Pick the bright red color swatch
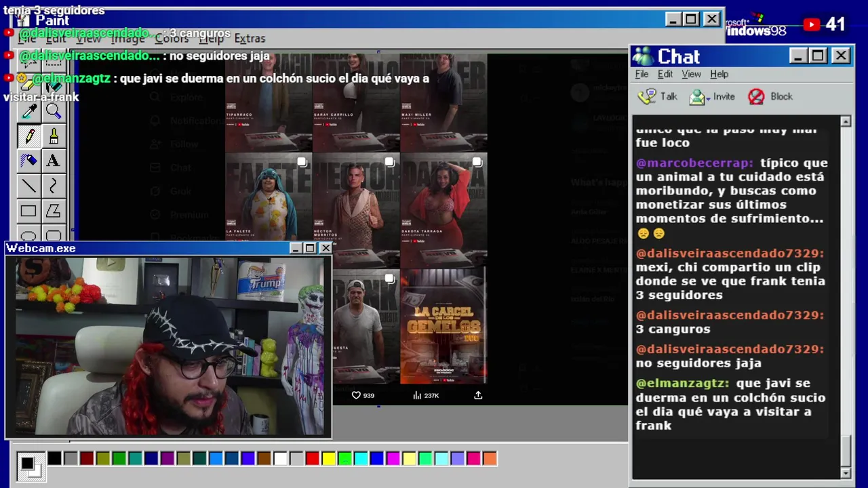Image resolution: width=868 pixels, height=488 pixels. click(313, 459)
